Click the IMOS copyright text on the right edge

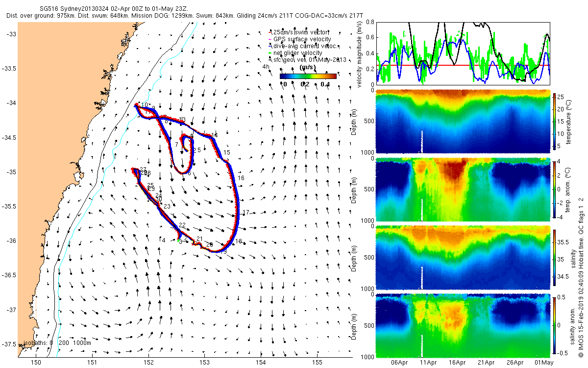click(581, 277)
